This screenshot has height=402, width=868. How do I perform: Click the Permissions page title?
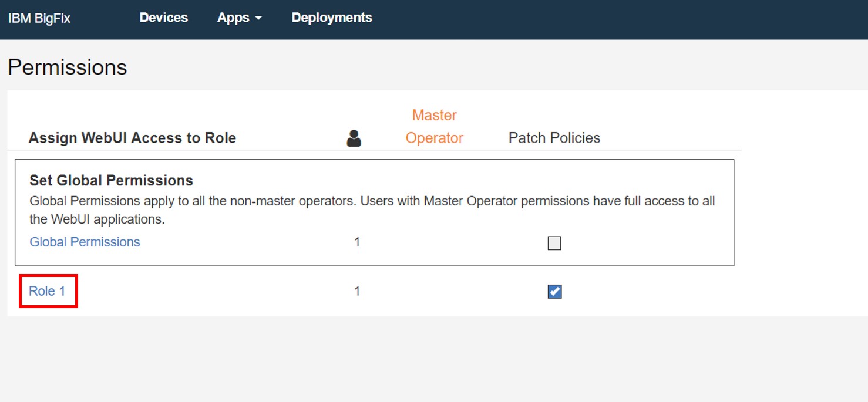coord(67,67)
